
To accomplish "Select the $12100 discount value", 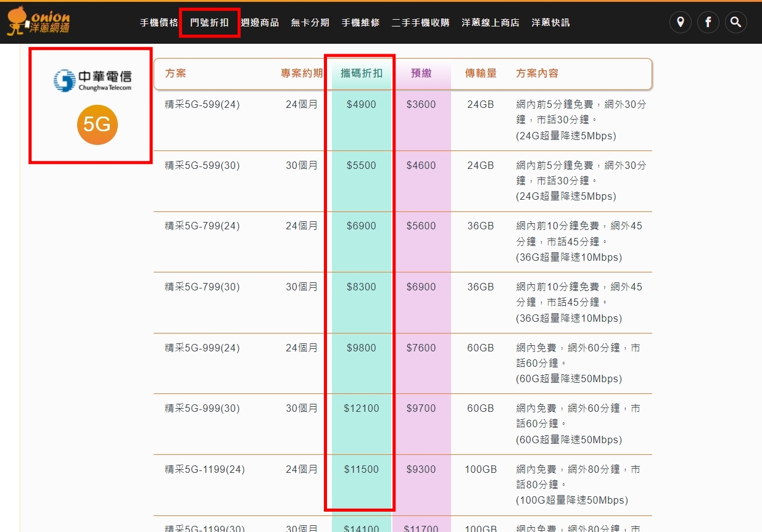I will 362,409.
